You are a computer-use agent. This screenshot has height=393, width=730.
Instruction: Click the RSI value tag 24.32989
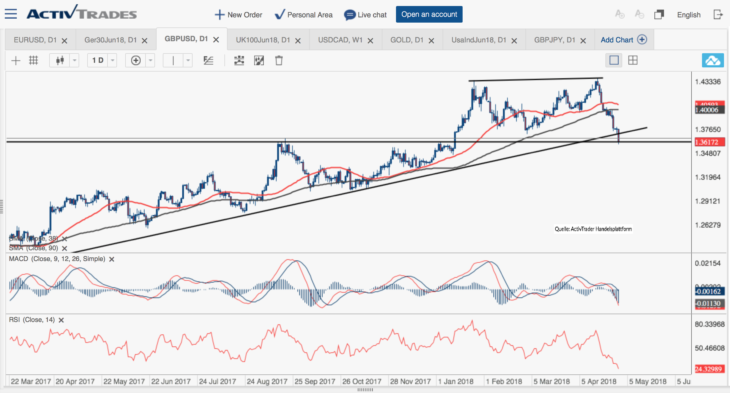click(x=710, y=369)
